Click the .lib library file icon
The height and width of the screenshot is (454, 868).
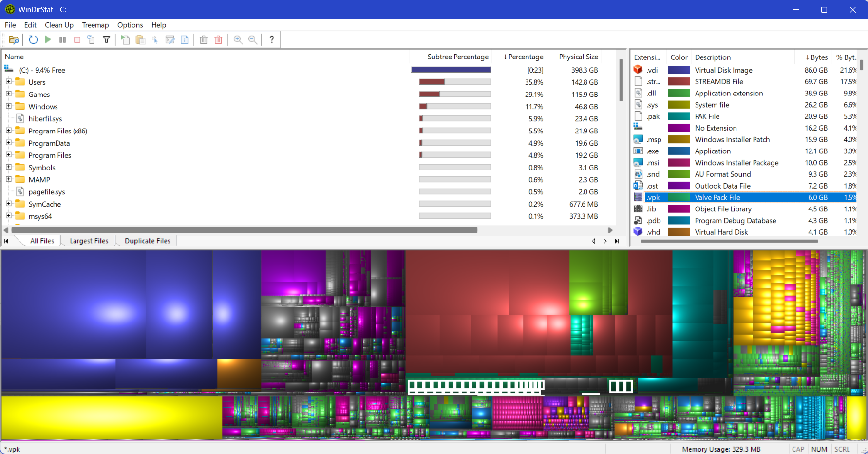pyautogui.click(x=638, y=208)
